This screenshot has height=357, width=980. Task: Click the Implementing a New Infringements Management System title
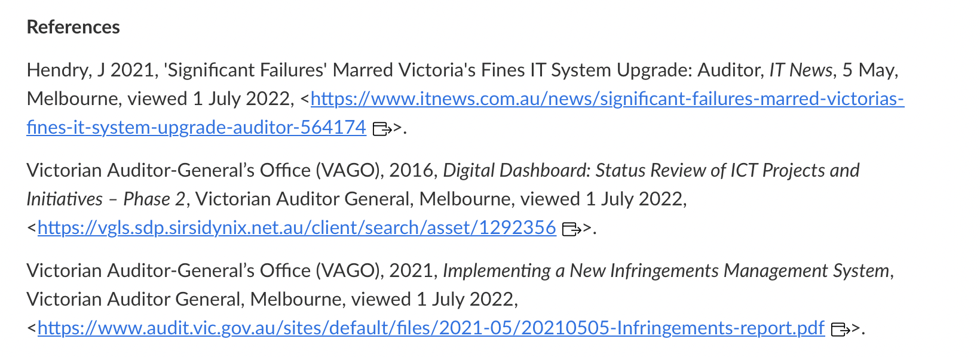pyautogui.click(x=666, y=271)
